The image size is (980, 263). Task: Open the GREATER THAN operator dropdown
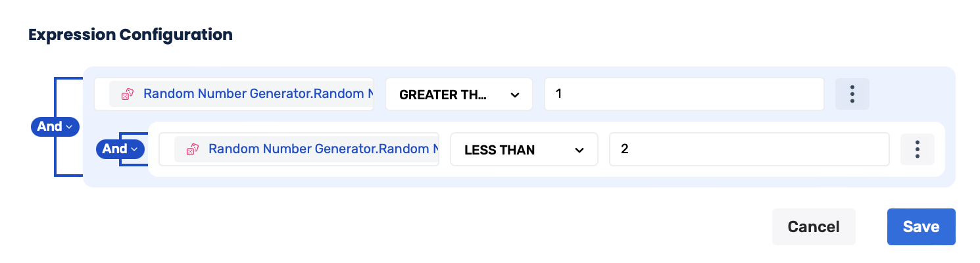click(458, 95)
